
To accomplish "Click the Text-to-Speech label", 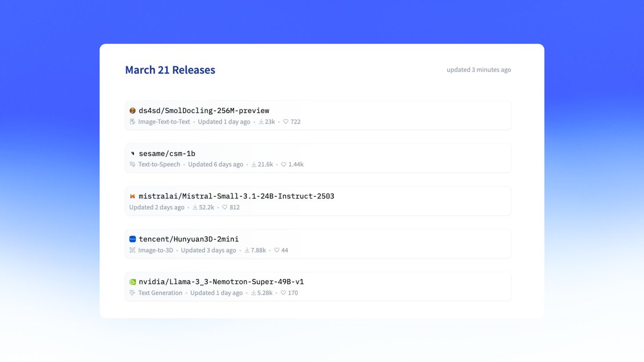I will (159, 165).
